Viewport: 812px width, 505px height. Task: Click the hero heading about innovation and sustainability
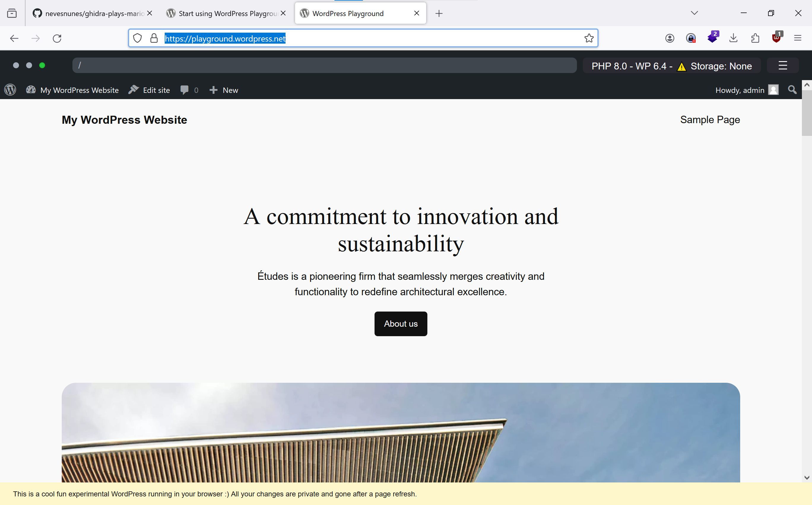click(x=401, y=230)
